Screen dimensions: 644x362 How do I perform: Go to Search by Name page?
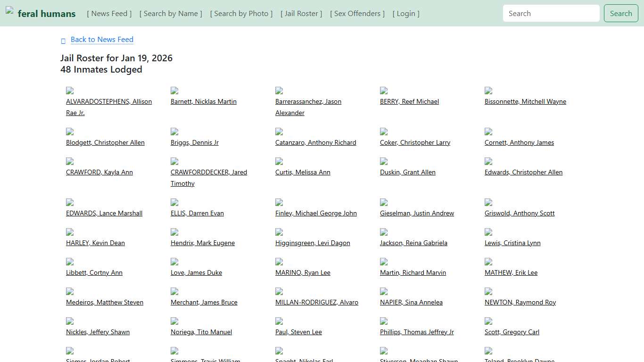click(x=171, y=14)
